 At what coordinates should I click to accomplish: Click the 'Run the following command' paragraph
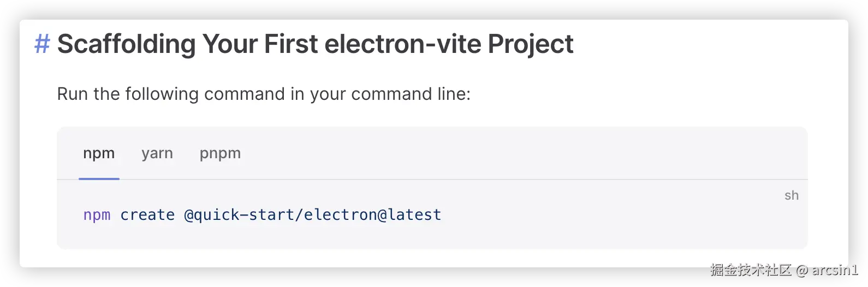point(264,94)
